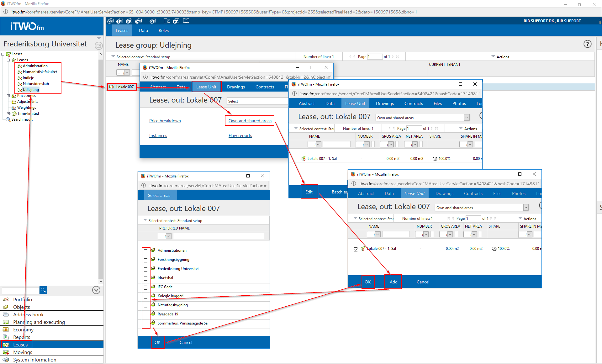
Task: Click the building info icon in toolbar
Action: [x=119, y=21]
